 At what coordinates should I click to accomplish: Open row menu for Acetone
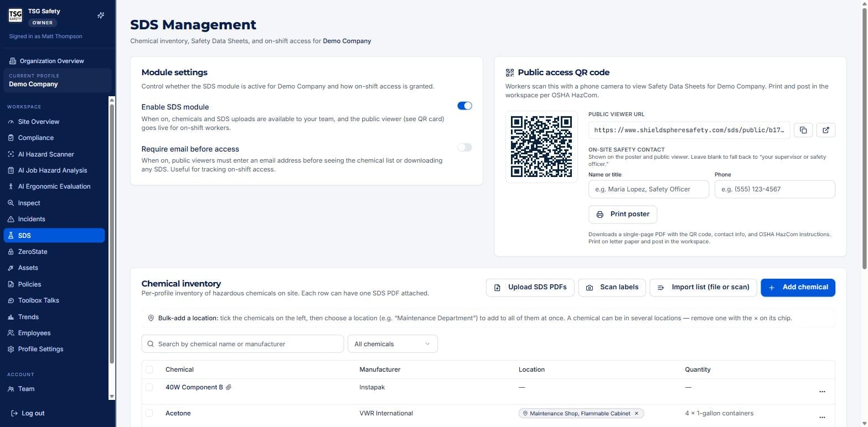point(822,417)
